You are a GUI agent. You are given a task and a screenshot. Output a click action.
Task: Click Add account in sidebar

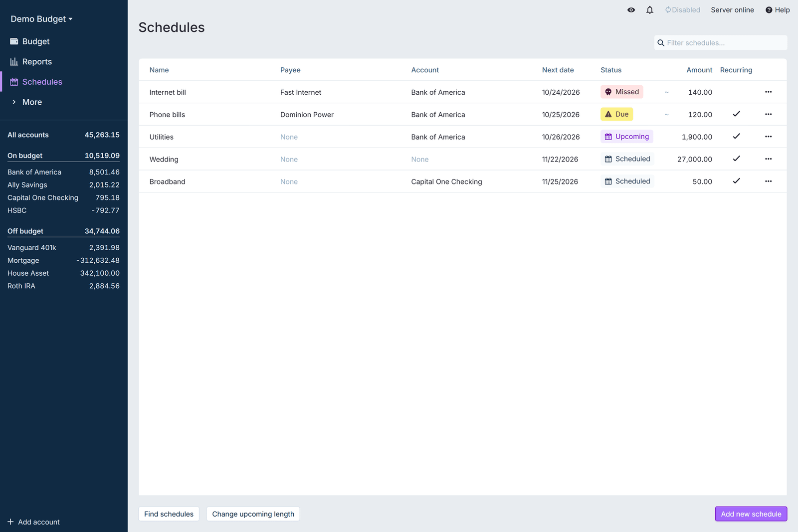tap(34, 522)
